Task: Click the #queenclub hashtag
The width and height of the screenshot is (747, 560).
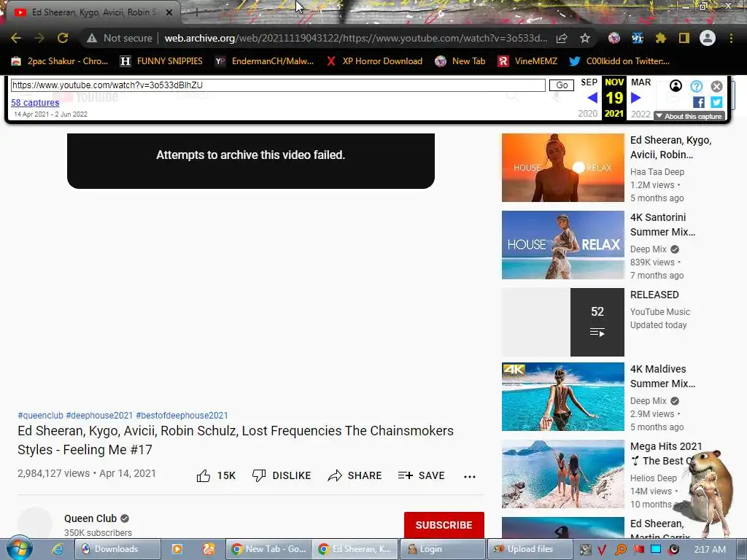Action: [x=41, y=415]
